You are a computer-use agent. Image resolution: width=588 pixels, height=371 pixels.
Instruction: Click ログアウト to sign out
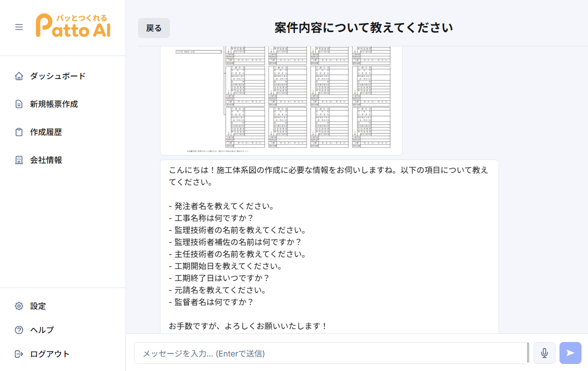[x=50, y=353]
